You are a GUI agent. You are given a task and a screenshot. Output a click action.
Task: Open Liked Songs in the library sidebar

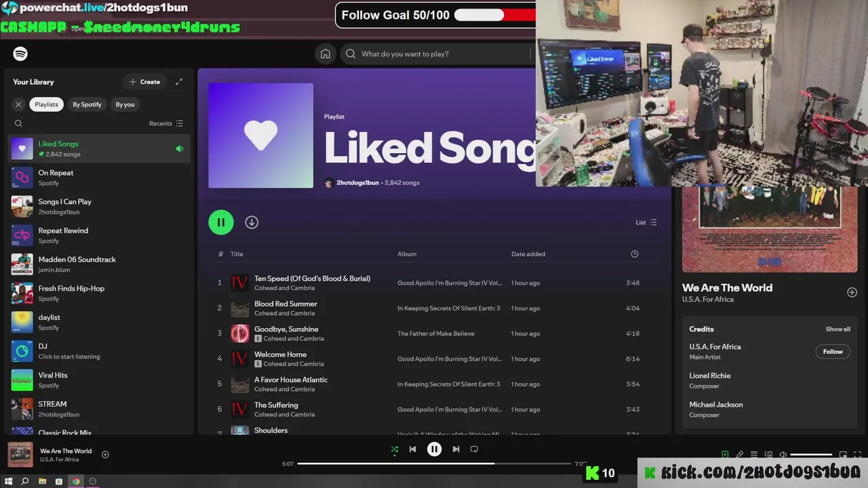99,148
